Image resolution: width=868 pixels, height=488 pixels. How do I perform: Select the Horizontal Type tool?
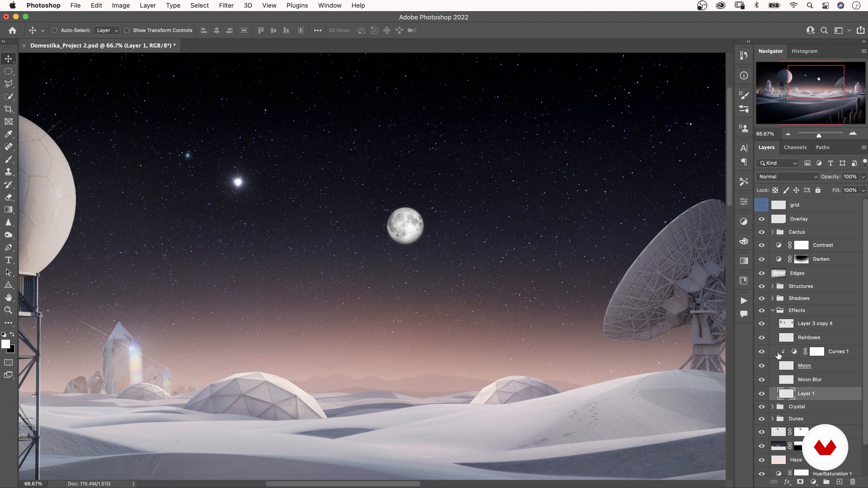coord(8,260)
